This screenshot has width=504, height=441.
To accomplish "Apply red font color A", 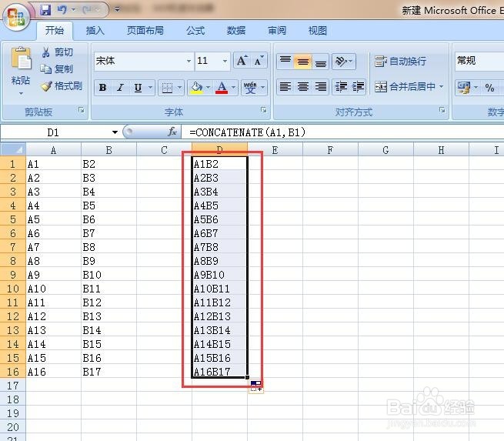I will click(x=222, y=88).
